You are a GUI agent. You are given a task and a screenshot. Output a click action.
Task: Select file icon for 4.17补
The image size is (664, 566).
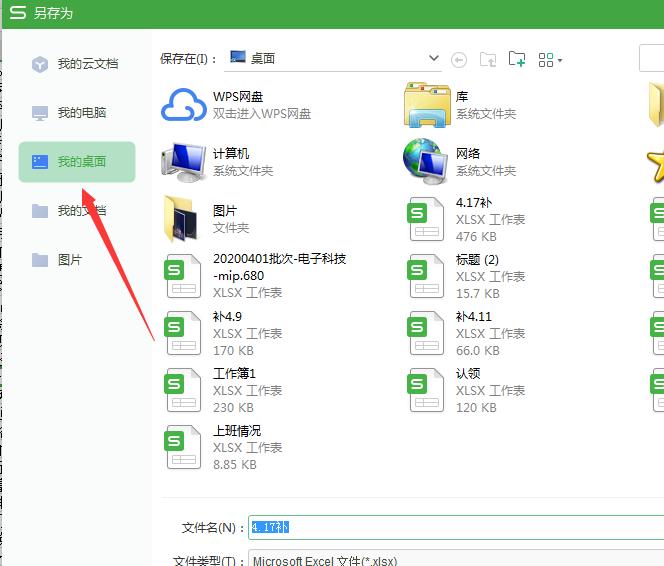(426, 219)
